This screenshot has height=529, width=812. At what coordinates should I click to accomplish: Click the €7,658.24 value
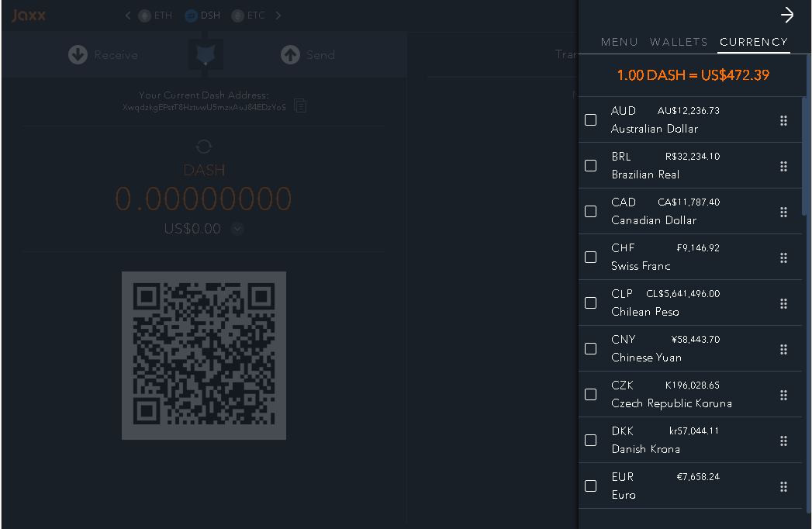coord(698,477)
